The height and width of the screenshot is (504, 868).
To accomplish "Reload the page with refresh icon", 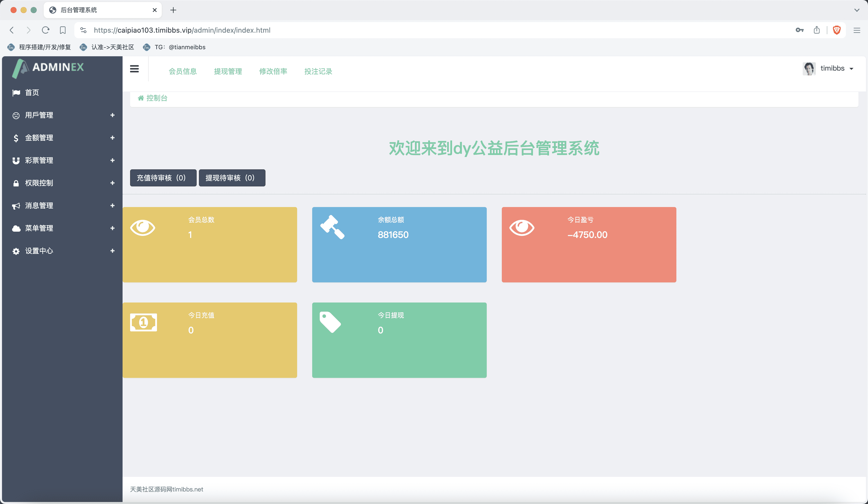I will (45, 30).
